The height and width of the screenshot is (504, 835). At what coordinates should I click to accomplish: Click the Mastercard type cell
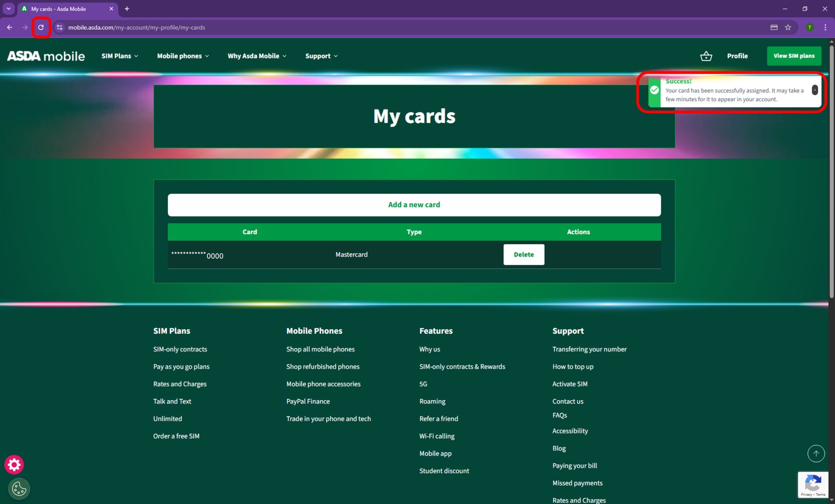[x=351, y=254]
